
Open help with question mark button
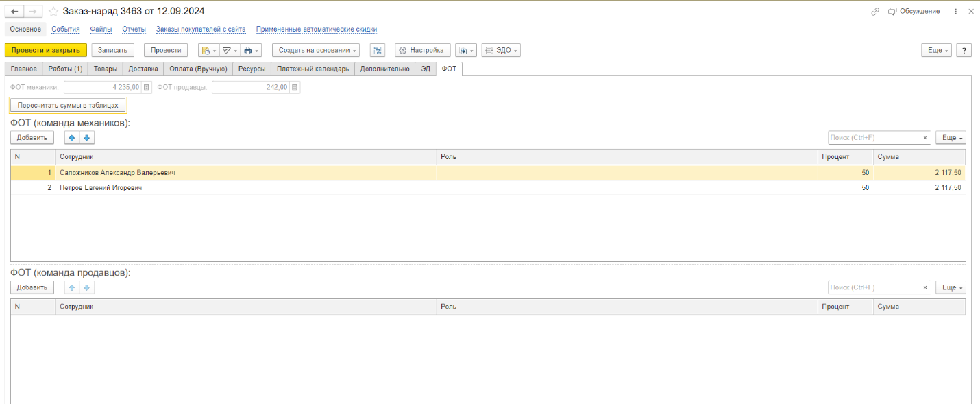964,50
